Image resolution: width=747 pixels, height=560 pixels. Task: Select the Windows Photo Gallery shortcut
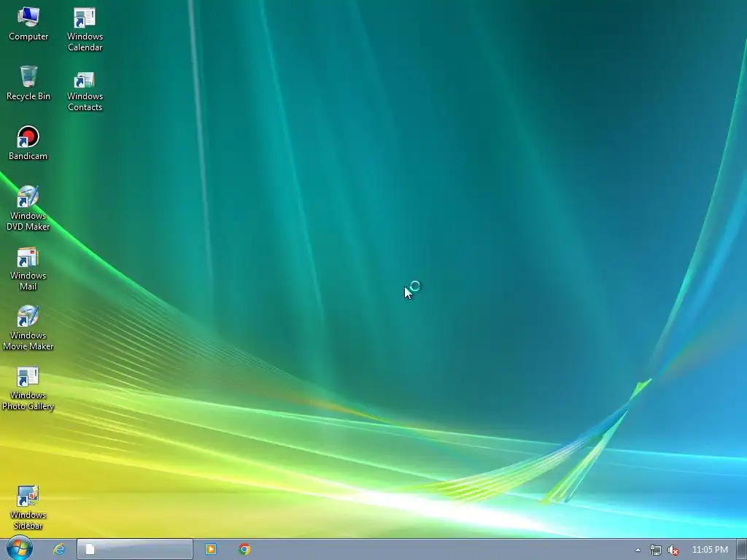[x=28, y=388]
